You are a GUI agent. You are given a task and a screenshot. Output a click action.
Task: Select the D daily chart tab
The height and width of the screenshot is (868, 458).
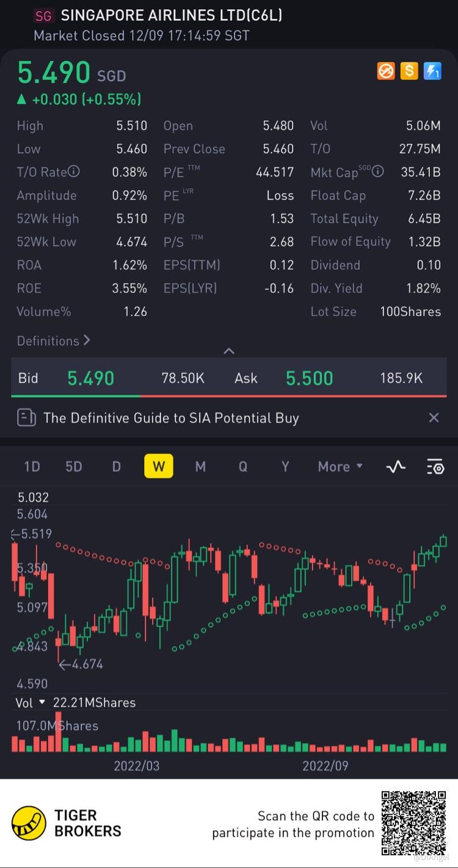tap(116, 467)
